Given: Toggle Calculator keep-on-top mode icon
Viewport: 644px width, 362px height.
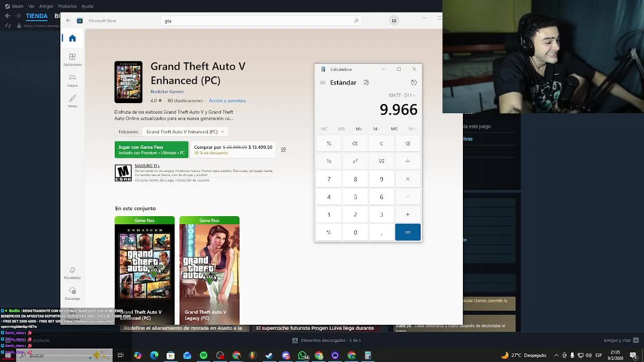Looking at the screenshot, I should 366,82.
